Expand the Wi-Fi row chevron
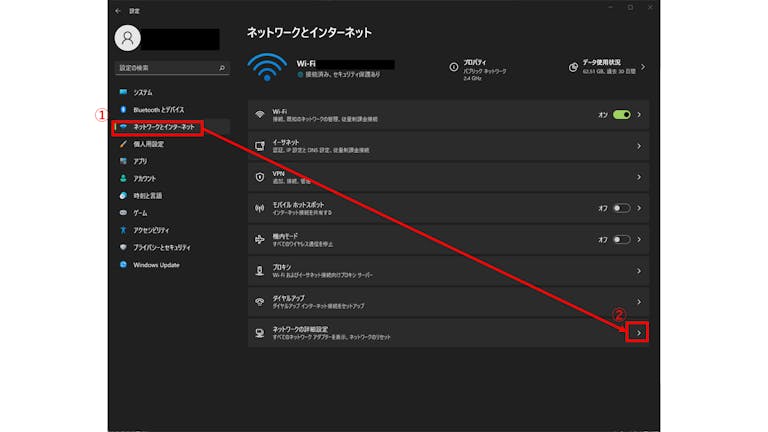 [639, 115]
